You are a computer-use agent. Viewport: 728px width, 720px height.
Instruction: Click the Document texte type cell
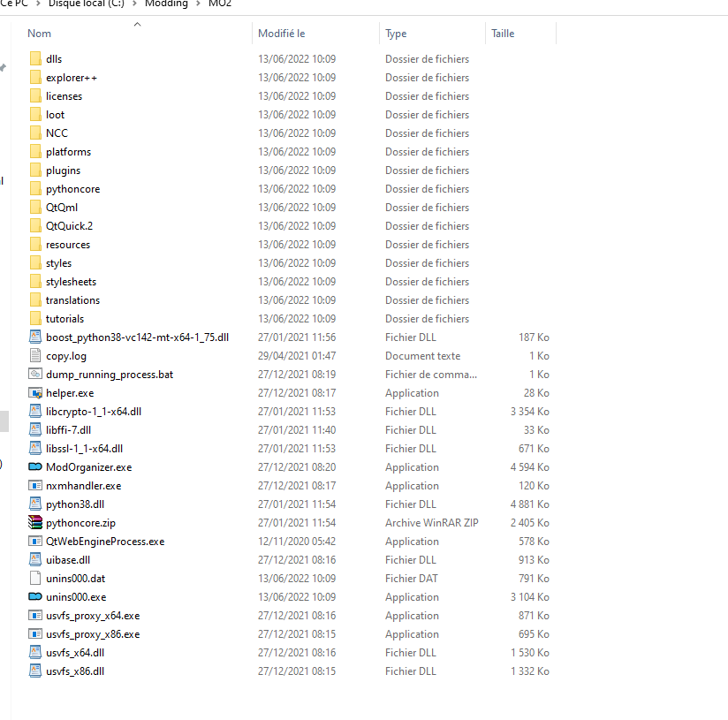pyautogui.click(x=422, y=356)
